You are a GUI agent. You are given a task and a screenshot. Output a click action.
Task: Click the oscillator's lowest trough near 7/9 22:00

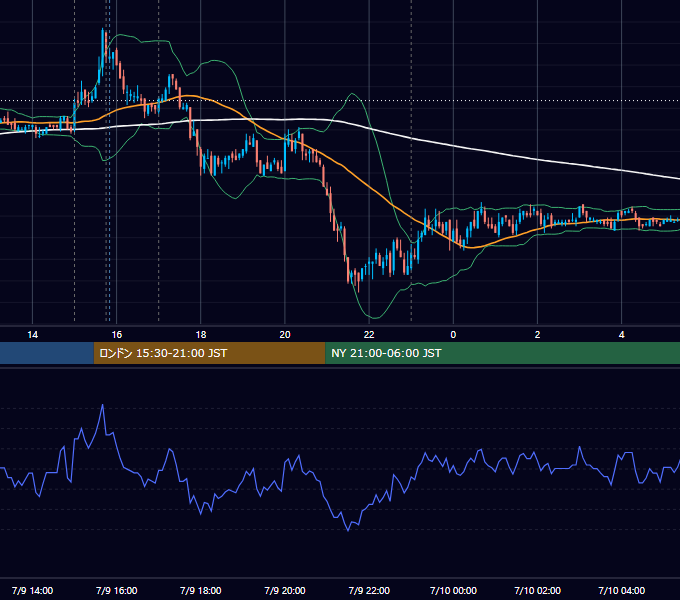pos(348,530)
